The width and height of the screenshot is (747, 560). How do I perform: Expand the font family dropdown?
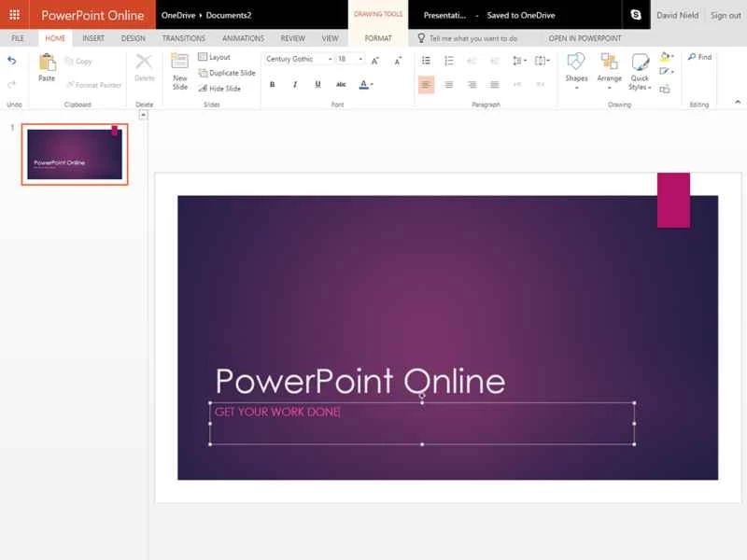(x=331, y=59)
